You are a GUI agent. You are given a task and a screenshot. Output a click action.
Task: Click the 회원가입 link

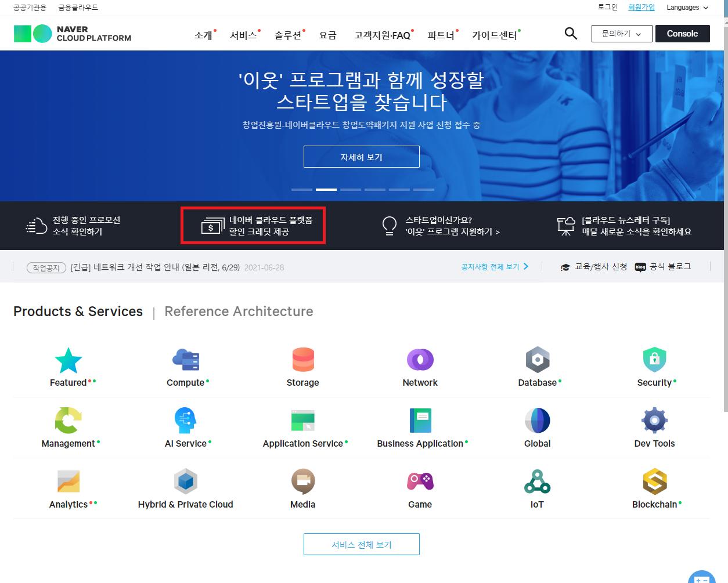[x=641, y=7]
